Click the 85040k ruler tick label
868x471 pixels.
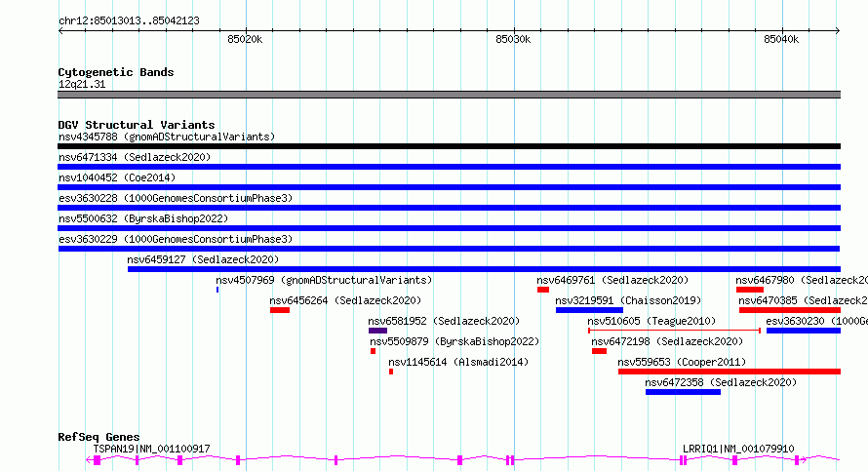click(781, 39)
